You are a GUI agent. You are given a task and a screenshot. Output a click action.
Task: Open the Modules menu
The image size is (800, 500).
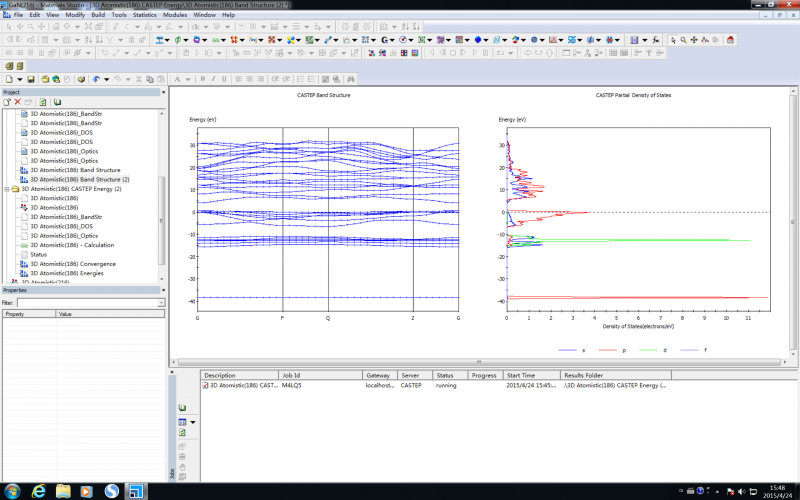(176, 15)
